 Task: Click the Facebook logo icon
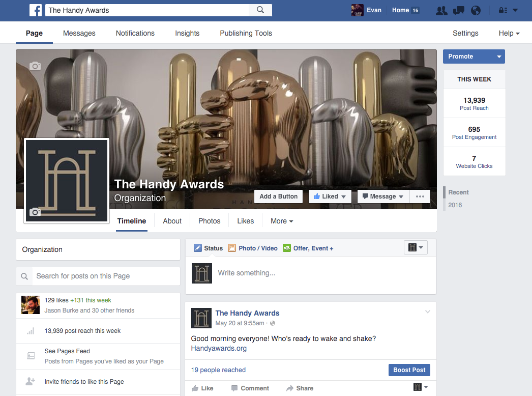(x=36, y=10)
